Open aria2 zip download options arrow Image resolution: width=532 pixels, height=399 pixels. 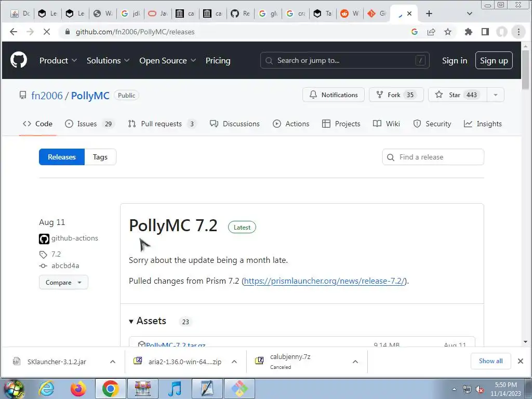(x=234, y=362)
